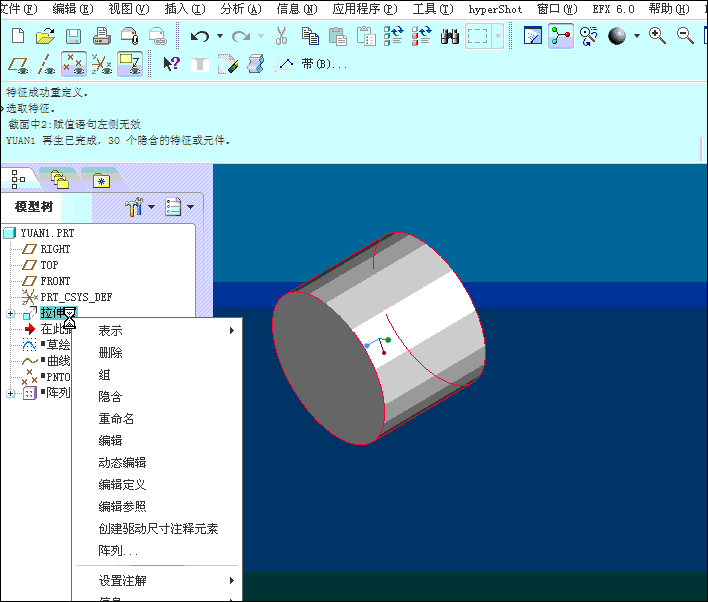Click the 带(B)... toolbar button
Viewport: 708px width, 602px height.
tap(324, 64)
